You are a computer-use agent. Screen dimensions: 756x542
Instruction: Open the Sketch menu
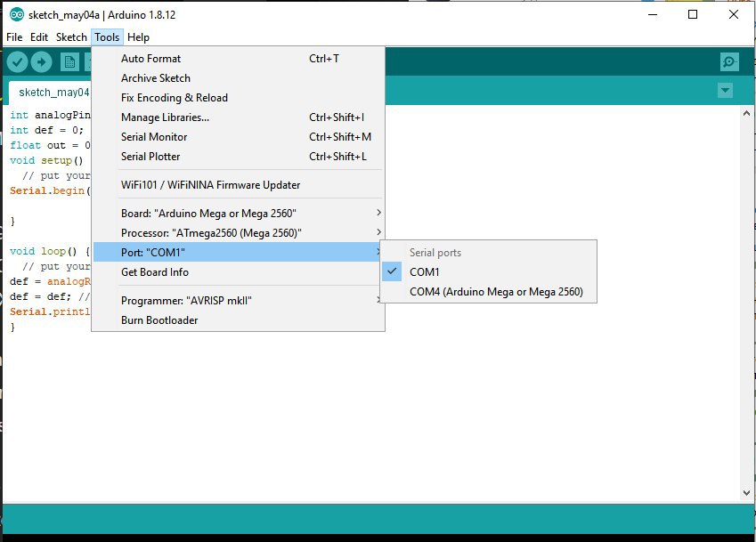tap(71, 37)
